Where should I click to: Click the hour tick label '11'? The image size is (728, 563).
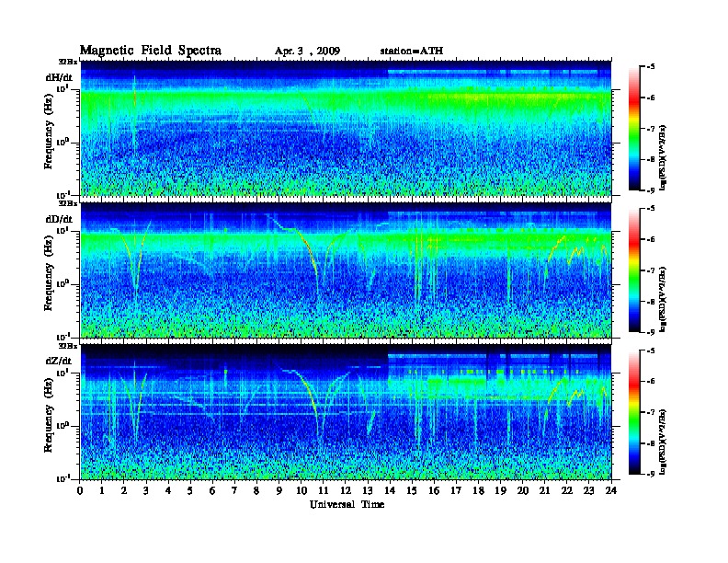point(324,491)
